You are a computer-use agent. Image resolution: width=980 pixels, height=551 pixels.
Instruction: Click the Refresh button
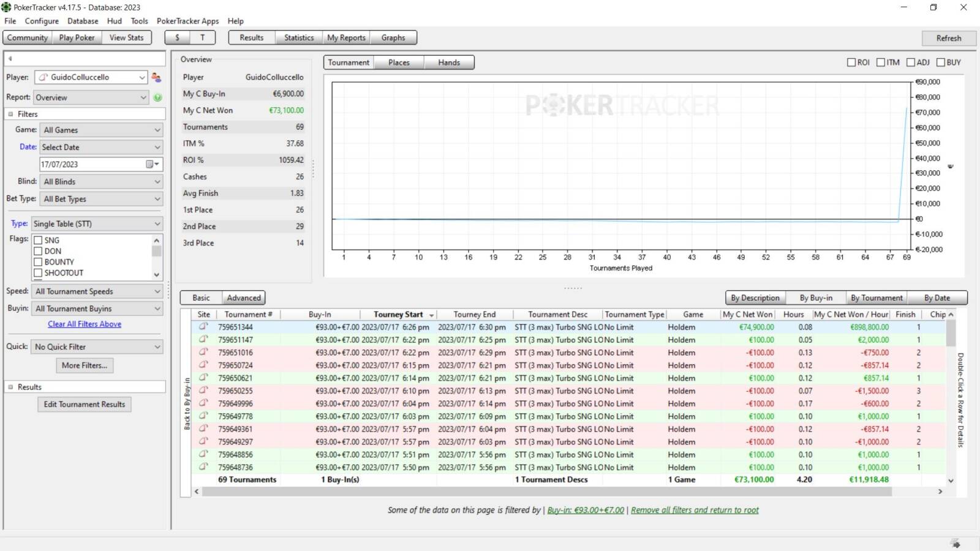tap(949, 38)
